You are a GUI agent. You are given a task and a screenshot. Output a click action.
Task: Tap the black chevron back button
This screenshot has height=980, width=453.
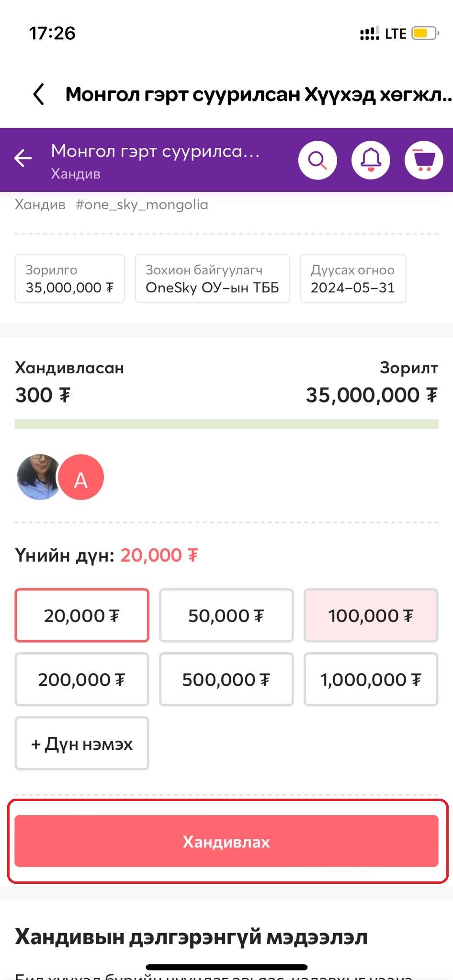(39, 94)
